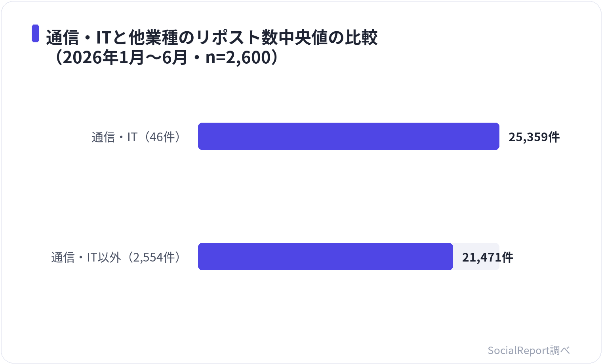Click the 通信・IT purple bar
The height and width of the screenshot is (364, 602).
pos(349,136)
